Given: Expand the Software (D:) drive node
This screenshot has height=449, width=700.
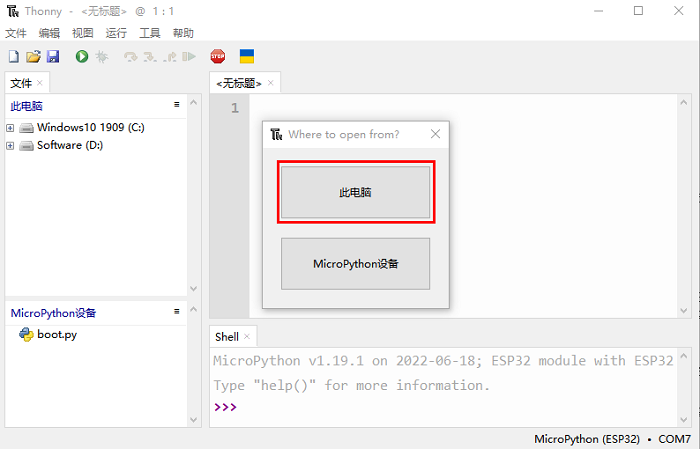Looking at the screenshot, I should (x=10, y=146).
